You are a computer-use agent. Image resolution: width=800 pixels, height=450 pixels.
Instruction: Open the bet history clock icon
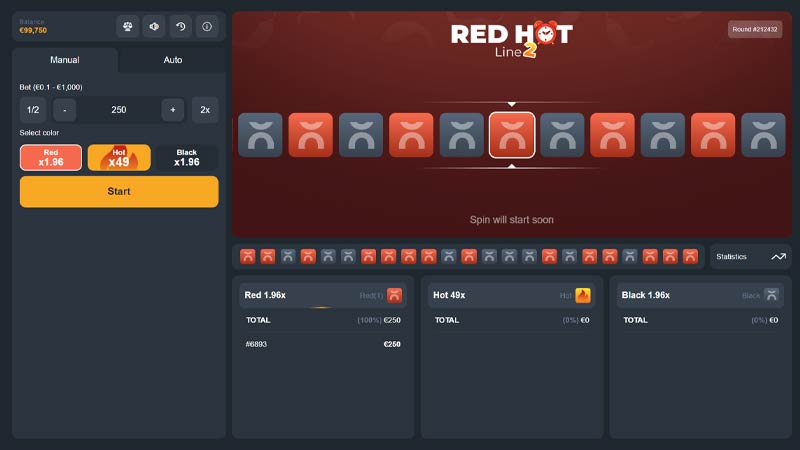point(181,27)
